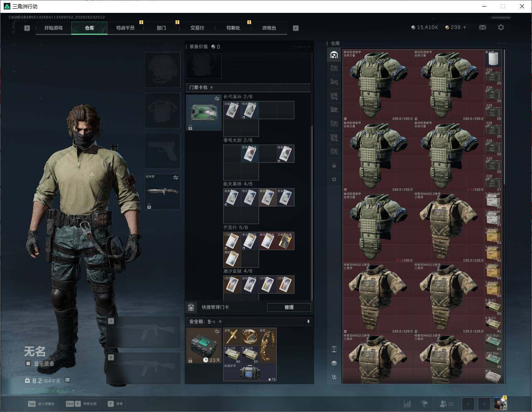The height and width of the screenshot is (412, 532).
Task: Select the 标准护甲 repair kit item
Action: (250, 372)
